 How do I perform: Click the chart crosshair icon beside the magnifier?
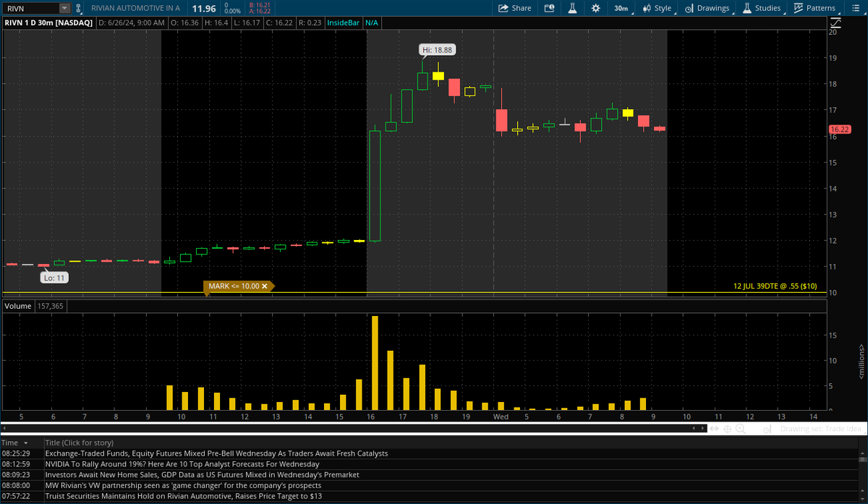tap(727, 429)
